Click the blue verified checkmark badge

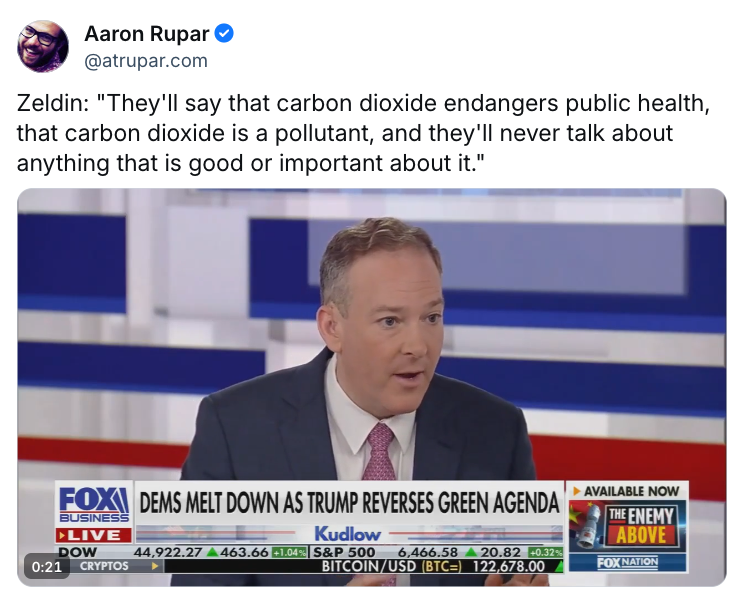[x=224, y=33]
